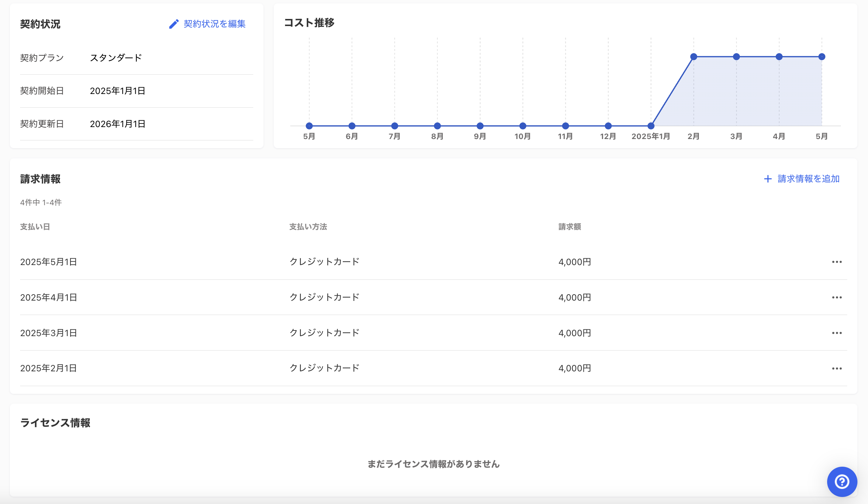Click the 4件中 1-4件 count text
Viewport: 868px width, 504px height.
[x=41, y=202]
